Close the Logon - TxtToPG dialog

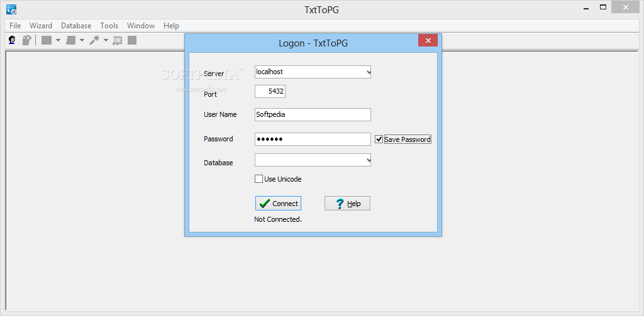tap(428, 40)
